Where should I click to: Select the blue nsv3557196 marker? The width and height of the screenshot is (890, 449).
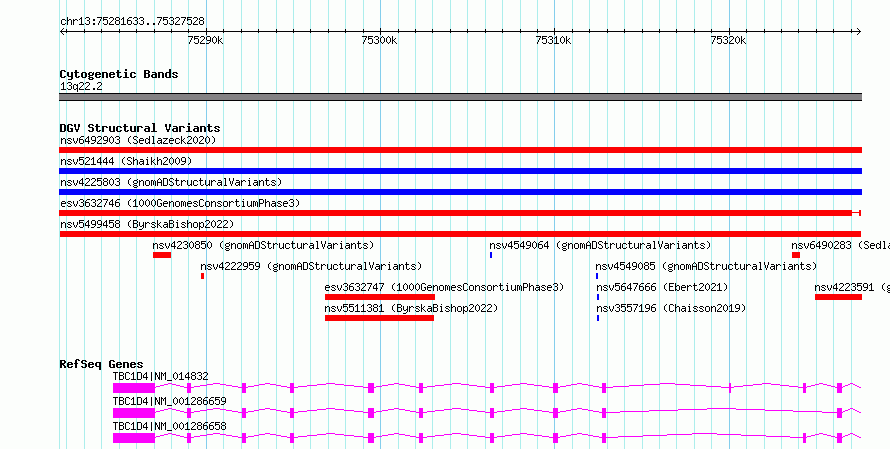point(598,318)
